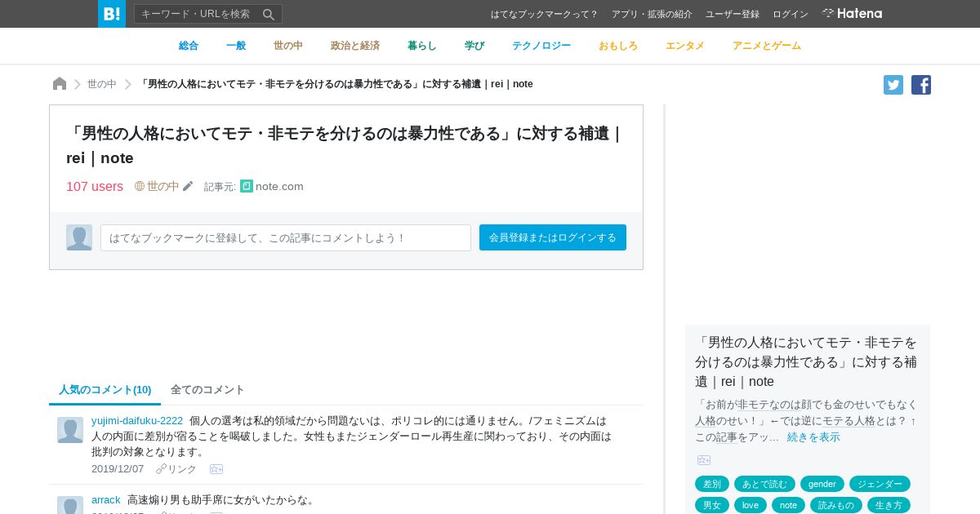This screenshot has width=980, height=514.
Task: Click the user avatar beside comment box
Action: (79, 237)
